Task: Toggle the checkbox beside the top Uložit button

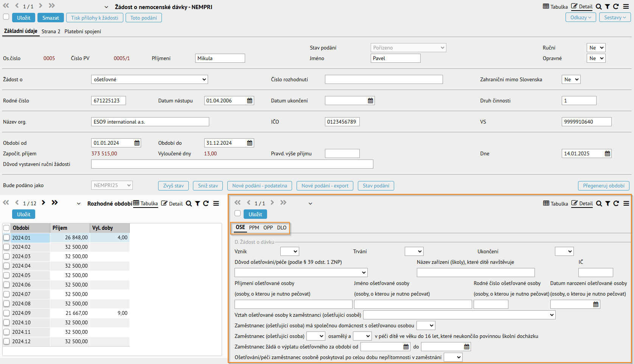Action: (x=6, y=17)
